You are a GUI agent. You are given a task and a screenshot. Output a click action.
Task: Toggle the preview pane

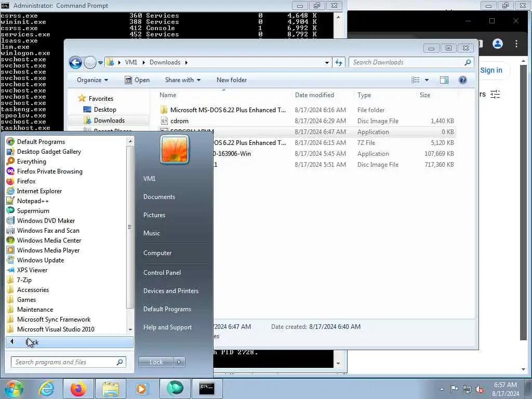pos(444,80)
